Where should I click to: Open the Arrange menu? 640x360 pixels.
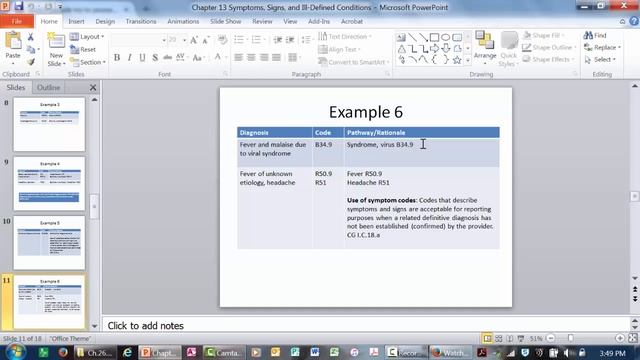(x=485, y=47)
